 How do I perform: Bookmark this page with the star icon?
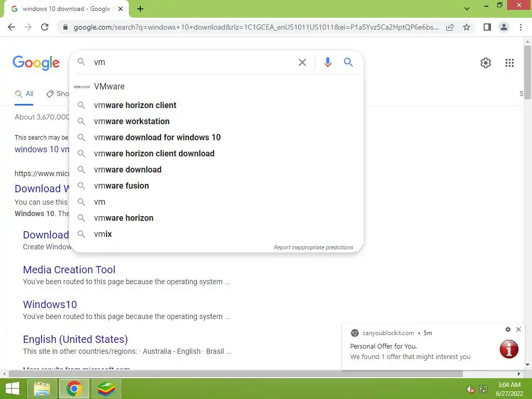pos(467,27)
